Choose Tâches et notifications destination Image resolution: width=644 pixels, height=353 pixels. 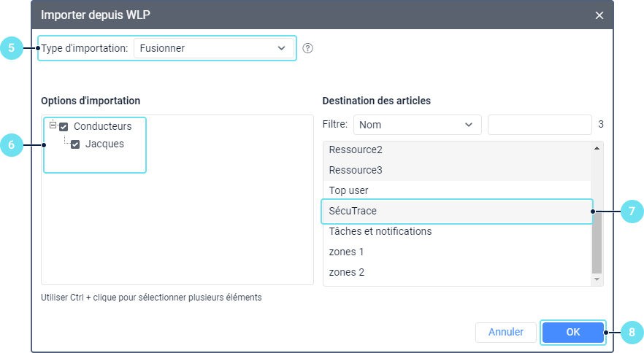click(x=380, y=231)
